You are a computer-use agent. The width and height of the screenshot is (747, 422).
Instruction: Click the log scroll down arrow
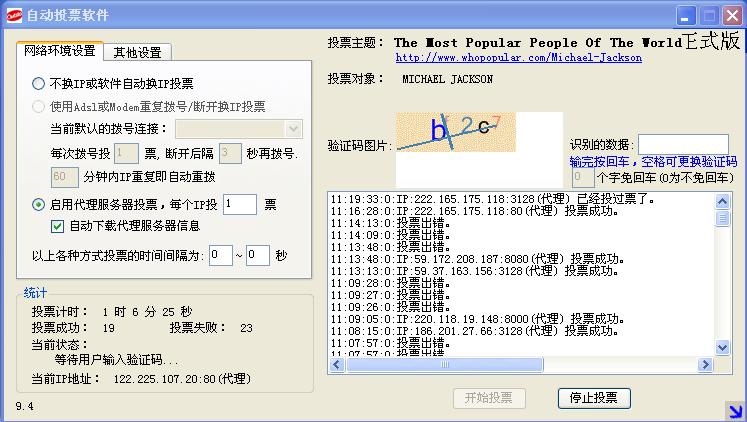[x=722, y=348]
